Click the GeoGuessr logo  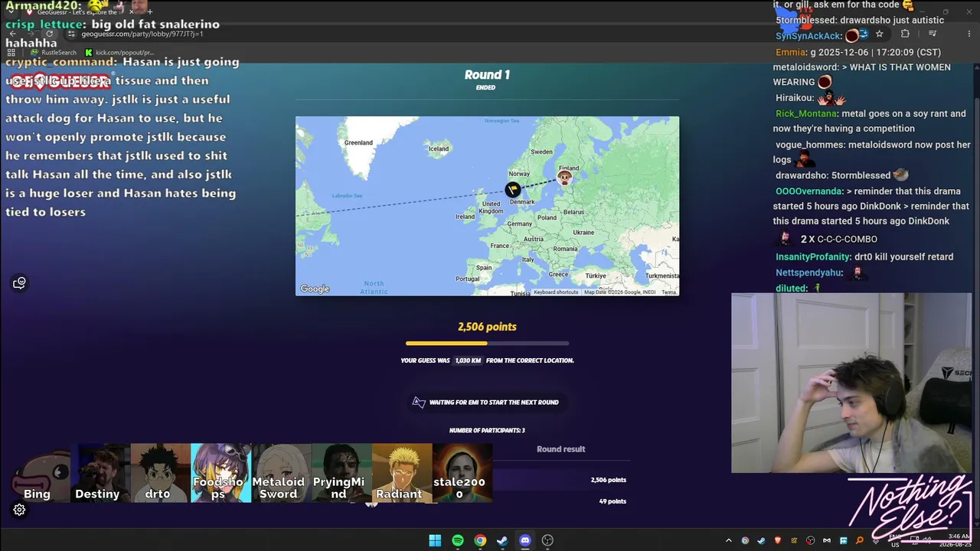60,80
